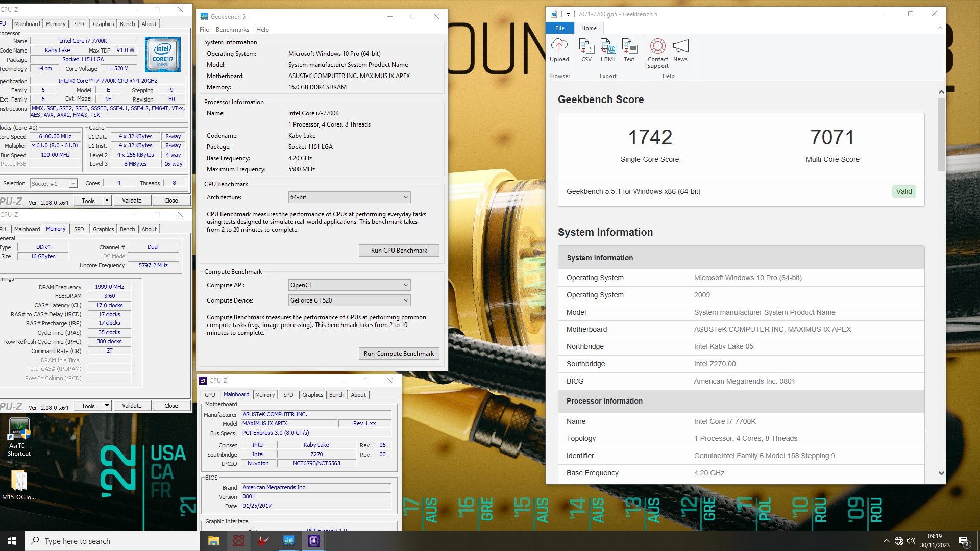Open Tools dropdown arrow in Memory CPU-Z window
Screen dimensions: 980x551
point(107,406)
